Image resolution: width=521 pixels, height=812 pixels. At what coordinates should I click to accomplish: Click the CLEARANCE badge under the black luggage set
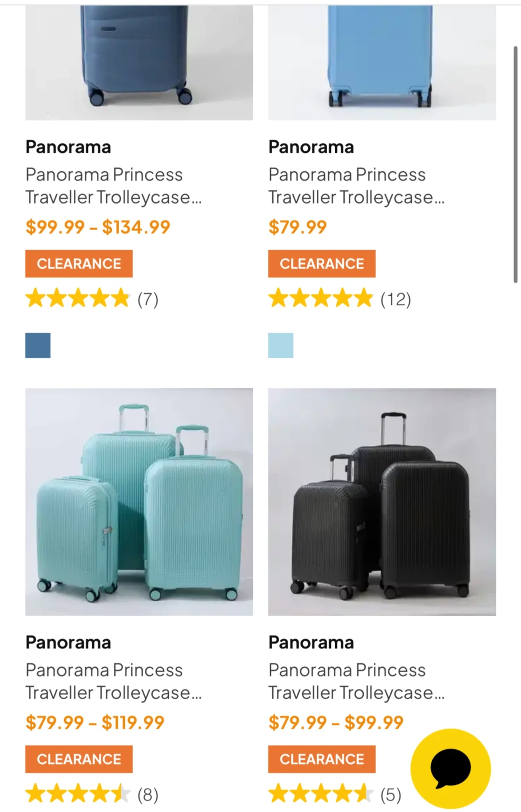click(x=322, y=759)
